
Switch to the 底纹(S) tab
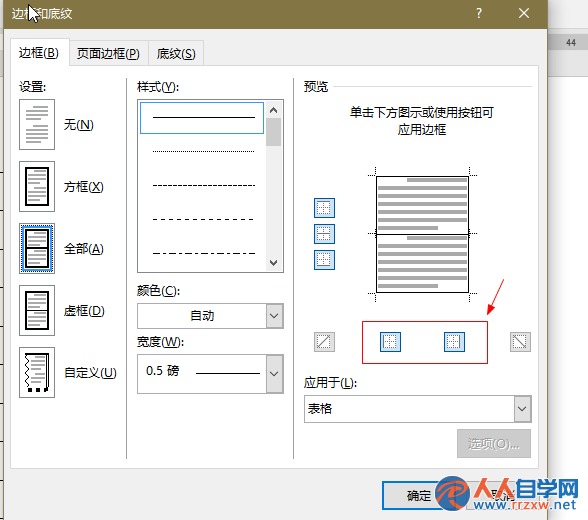[x=176, y=54]
